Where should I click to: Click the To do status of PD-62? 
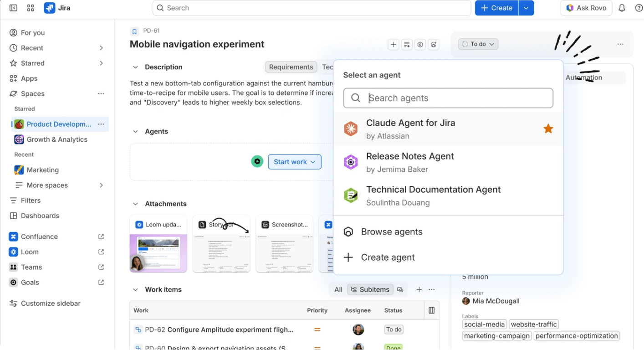(394, 329)
